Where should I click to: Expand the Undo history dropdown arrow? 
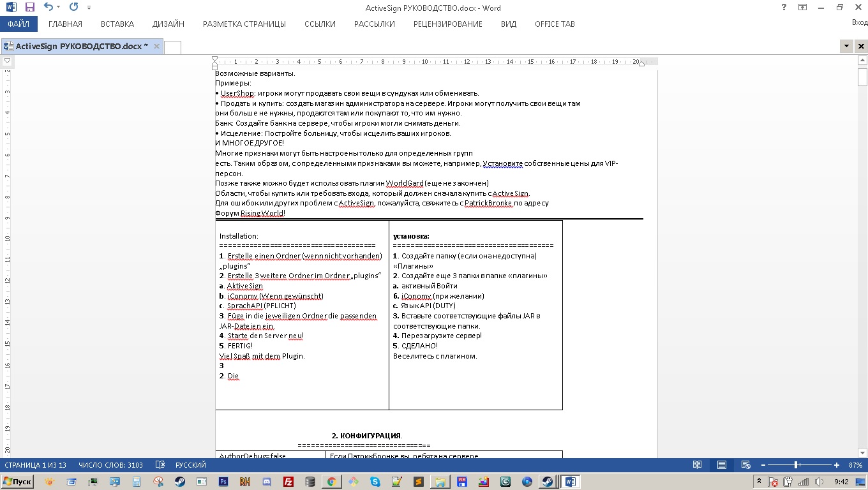pos(59,8)
